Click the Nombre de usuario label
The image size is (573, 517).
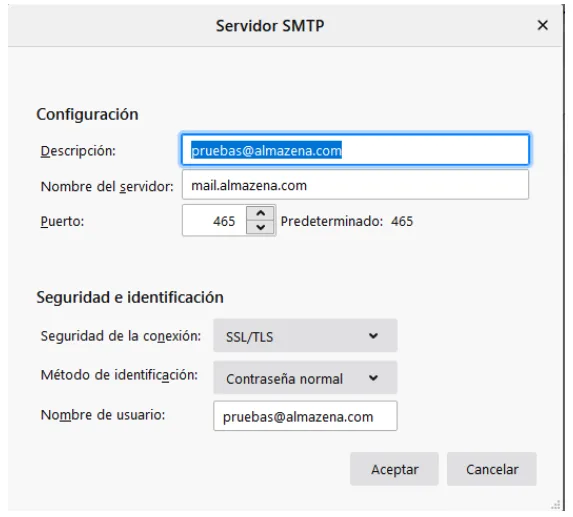[103, 415]
